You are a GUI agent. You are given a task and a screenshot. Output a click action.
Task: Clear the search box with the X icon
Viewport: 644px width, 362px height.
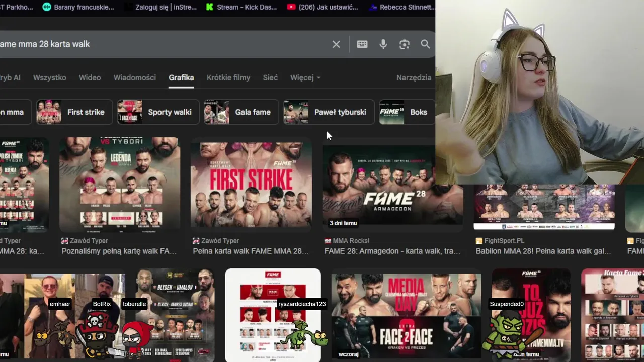click(336, 44)
